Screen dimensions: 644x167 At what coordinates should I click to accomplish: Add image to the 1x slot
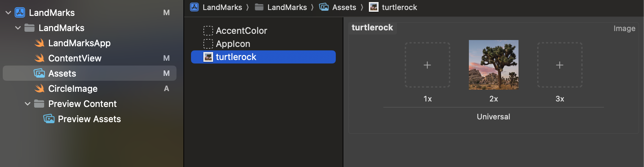coord(427,65)
